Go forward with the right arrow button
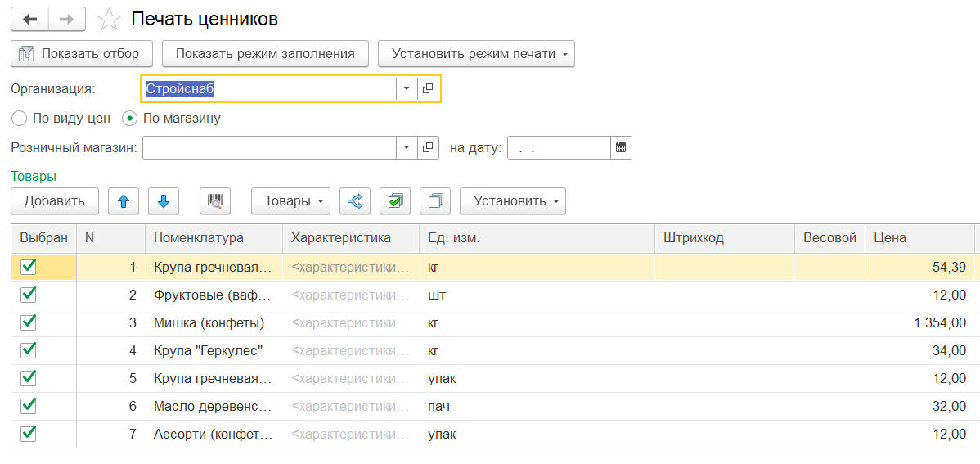 point(67,20)
